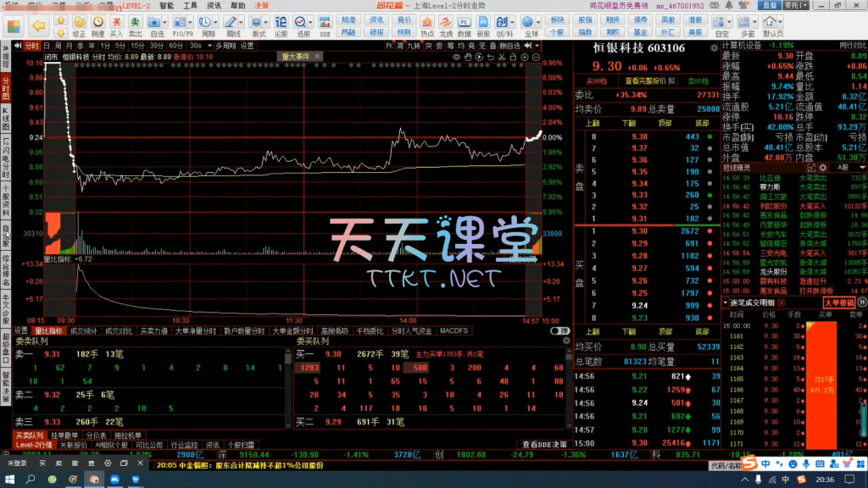The image size is (868, 488).
Task: Click the 查看完整报价 button
Action: [649, 81]
